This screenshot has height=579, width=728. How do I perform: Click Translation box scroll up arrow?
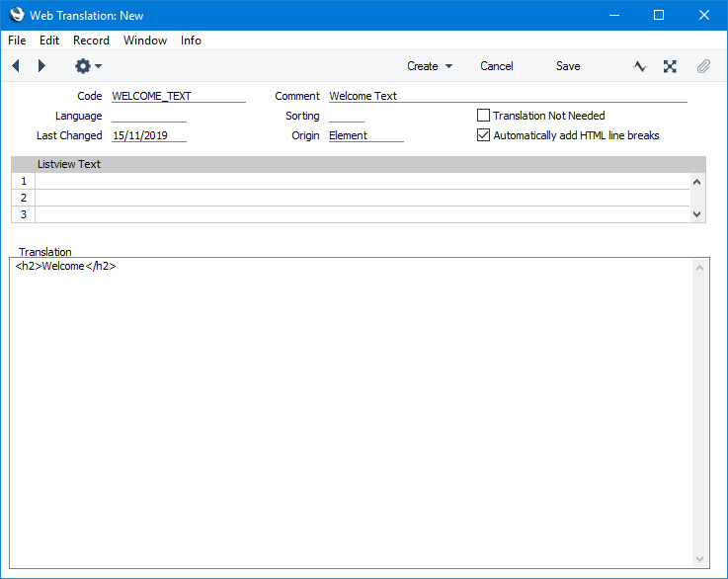(x=699, y=268)
